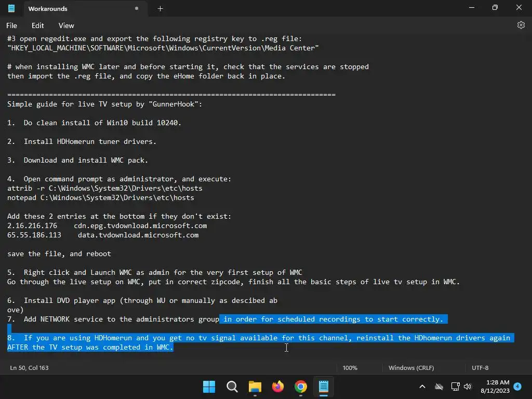
Task: Click 'save the file, and reboot' line
Action: point(59,254)
